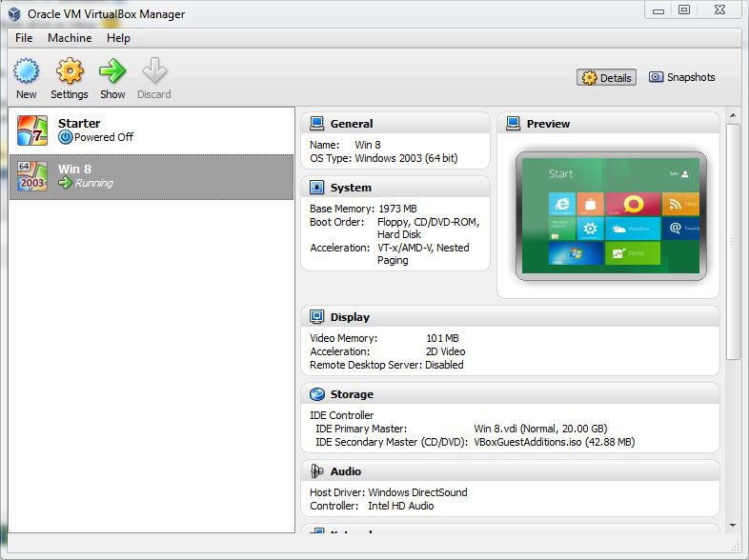Click the 'Intel HD Audio' controller value
Screen dimensions: 749x560
point(401,506)
